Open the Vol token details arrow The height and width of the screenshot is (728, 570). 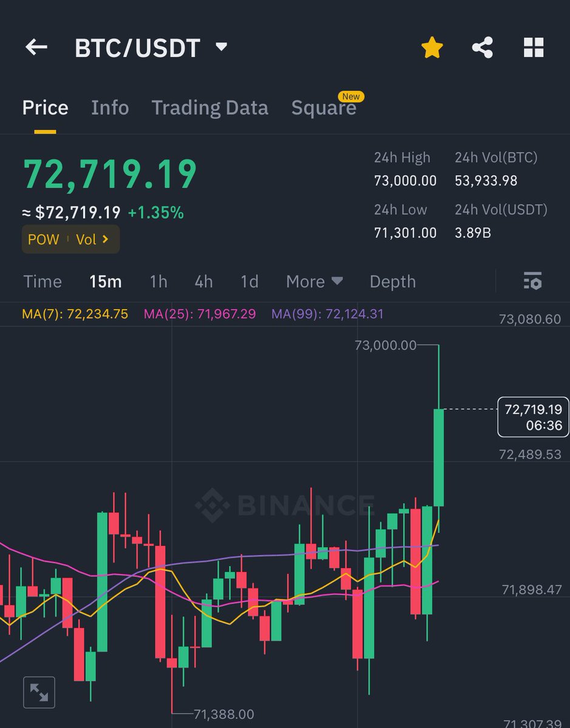click(92, 239)
